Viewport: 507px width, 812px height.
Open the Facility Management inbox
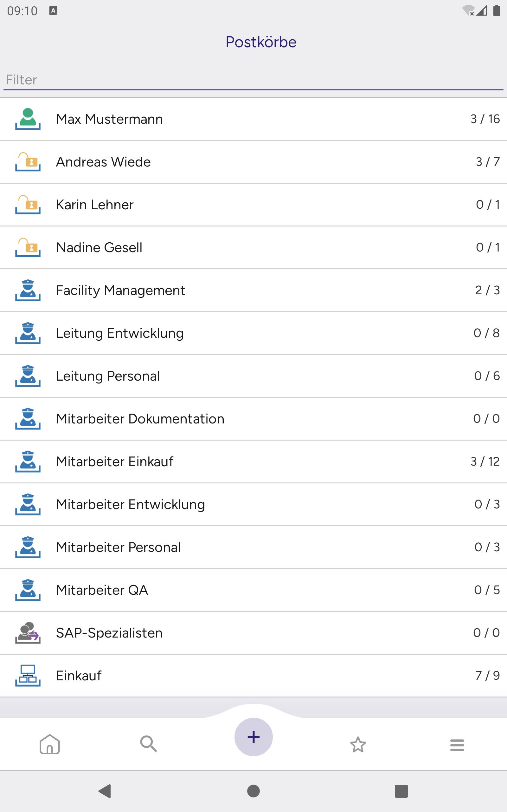[x=253, y=290]
